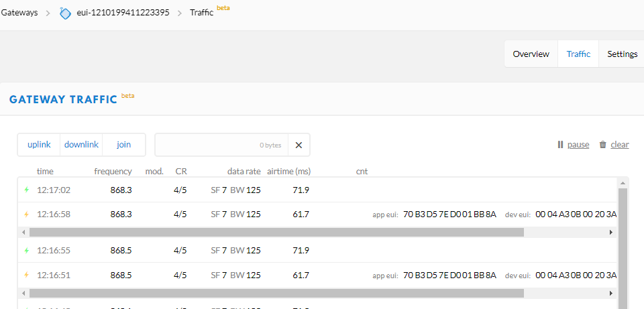Click the green uplink icon at 12:17:02
644x309 pixels.
tap(27, 190)
